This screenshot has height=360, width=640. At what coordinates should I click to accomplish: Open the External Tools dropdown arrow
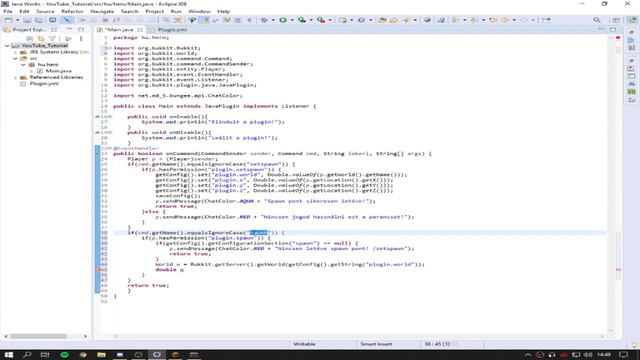click(330, 20)
